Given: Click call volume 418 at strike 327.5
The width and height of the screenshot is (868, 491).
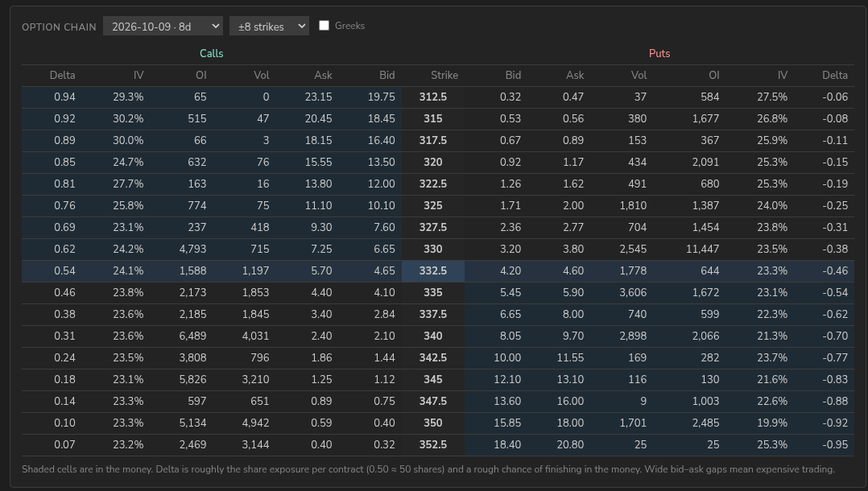Looking at the screenshot, I should click(x=259, y=227).
